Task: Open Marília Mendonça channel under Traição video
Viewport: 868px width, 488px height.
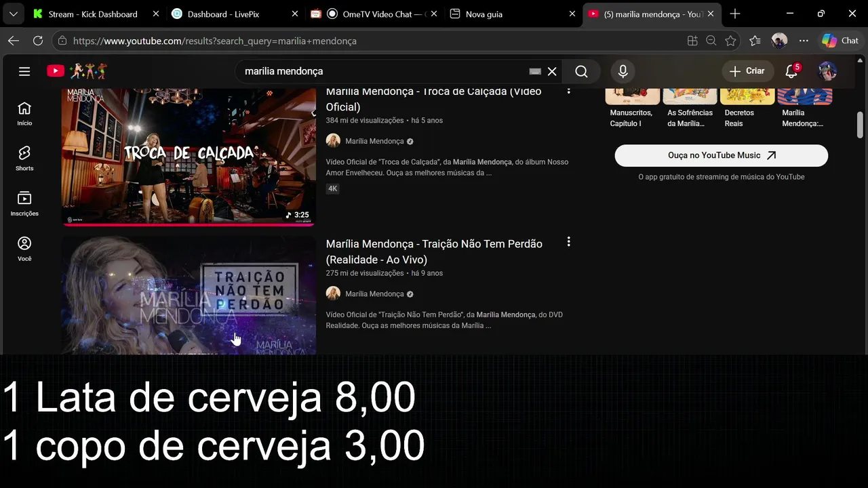Action: (x=374, y=293)
